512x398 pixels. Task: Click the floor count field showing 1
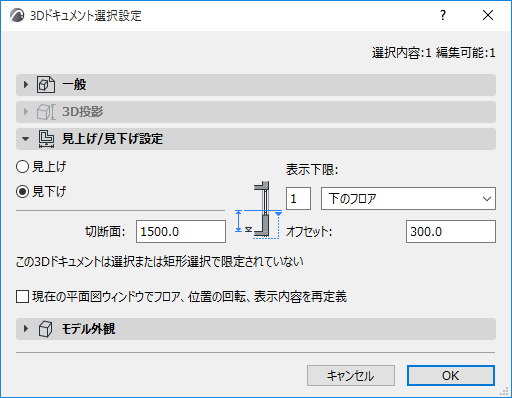[x=299, y=198]
